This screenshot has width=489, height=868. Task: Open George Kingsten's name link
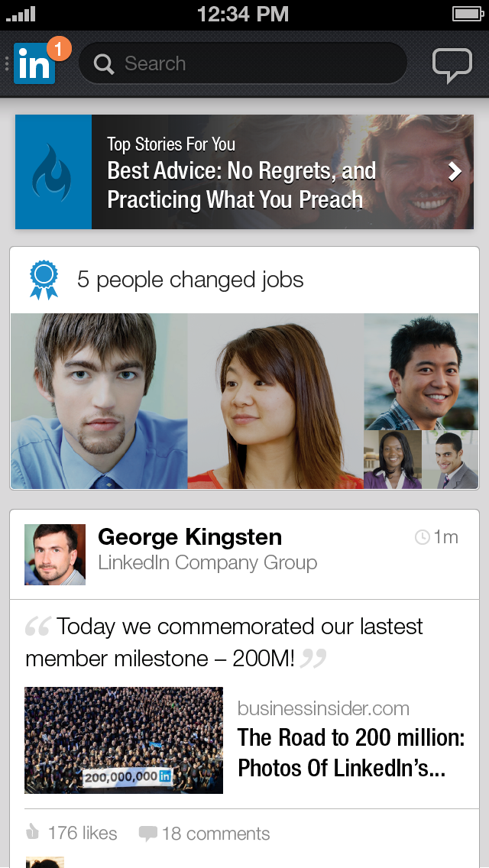click(189, 537)
